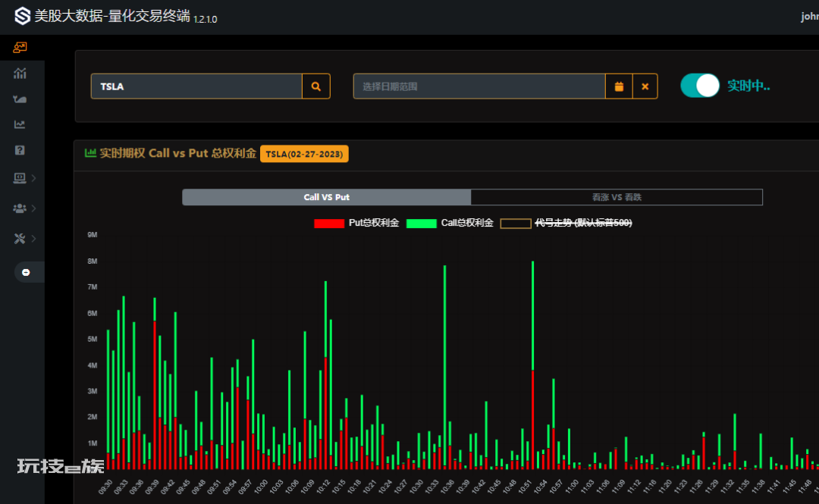Toggle the red Put总权利金 legend swatch
This screenshot has height=504, width=819.
tap(329, 224)
